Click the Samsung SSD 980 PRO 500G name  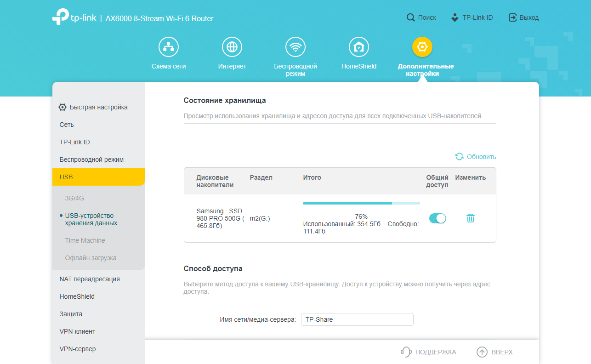[220, 218]
